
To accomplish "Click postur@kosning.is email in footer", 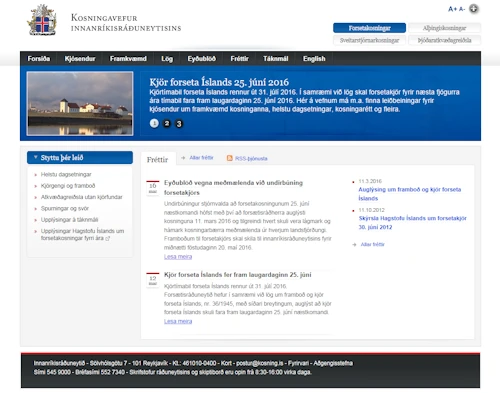I will point(260,363).
